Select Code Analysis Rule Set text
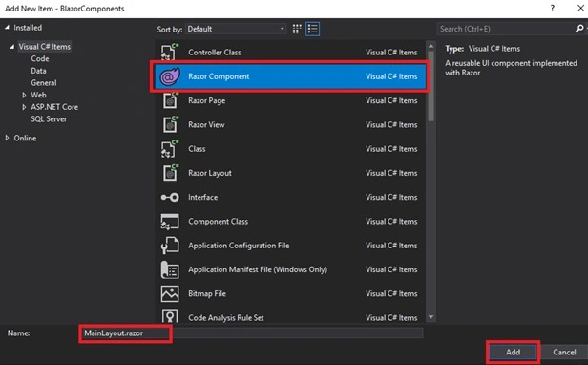 (x=226, y=317)
